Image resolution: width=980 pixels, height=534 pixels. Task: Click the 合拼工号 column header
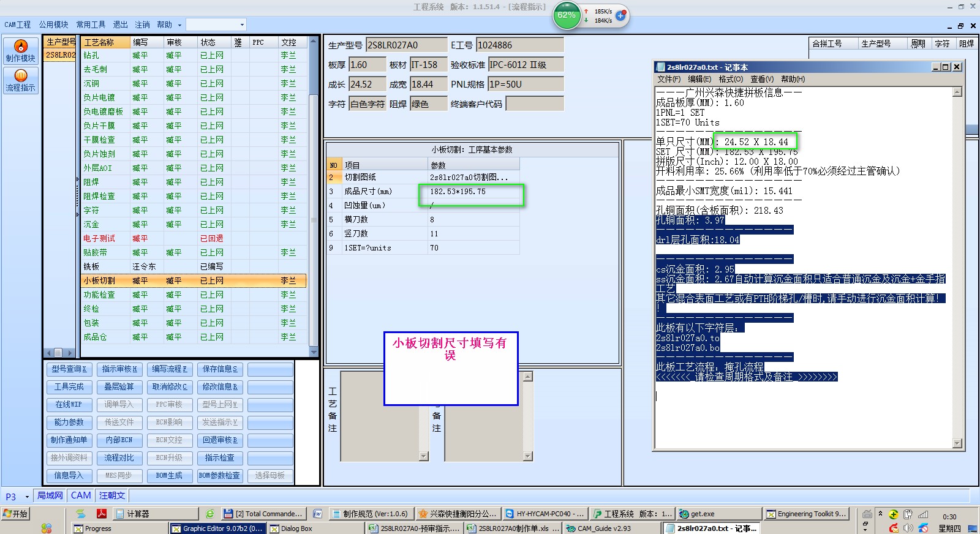tap(833, 43)
